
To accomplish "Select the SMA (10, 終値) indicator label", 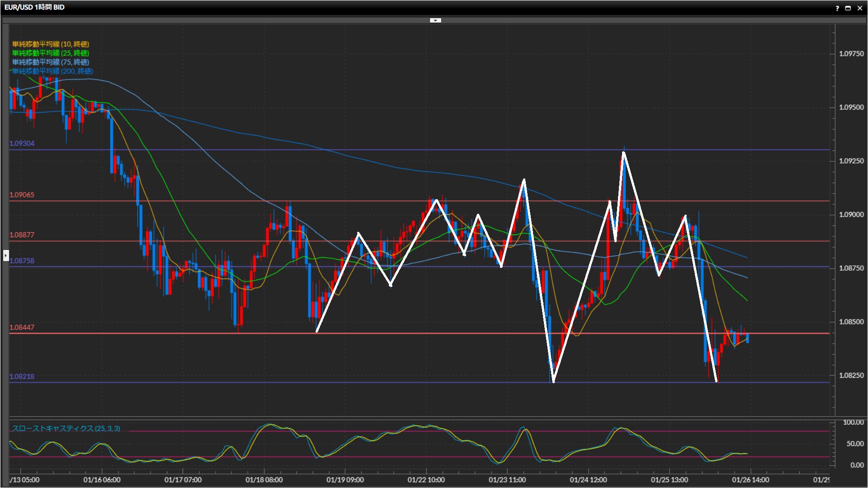I will tap(51, 44).
